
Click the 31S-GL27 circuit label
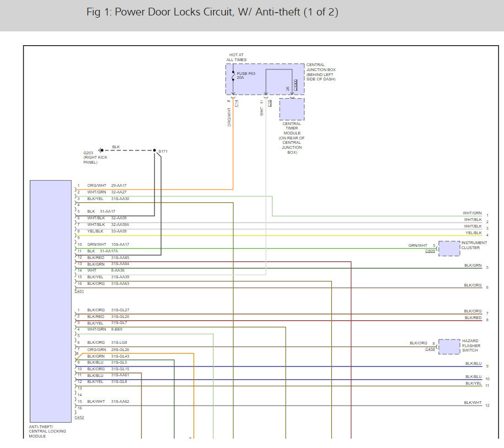tap(120, 311)
